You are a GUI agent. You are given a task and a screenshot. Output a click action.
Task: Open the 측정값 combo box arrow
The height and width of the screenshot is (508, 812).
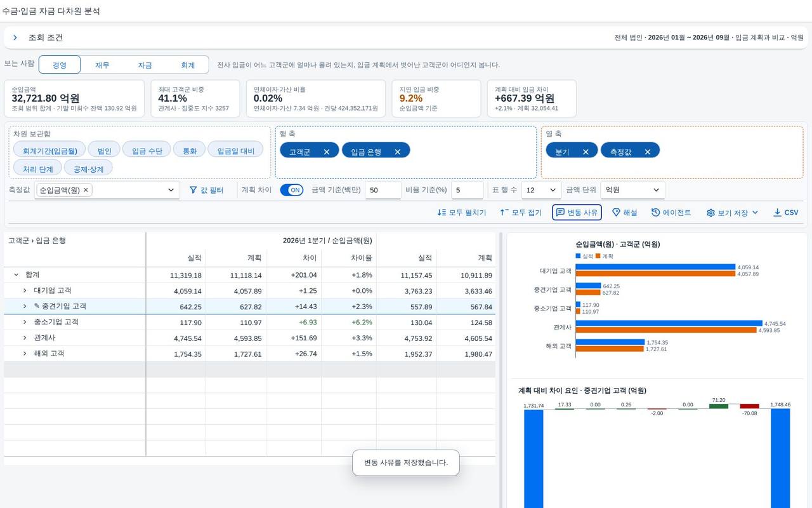pyautogui.click(x=171, y=190)
